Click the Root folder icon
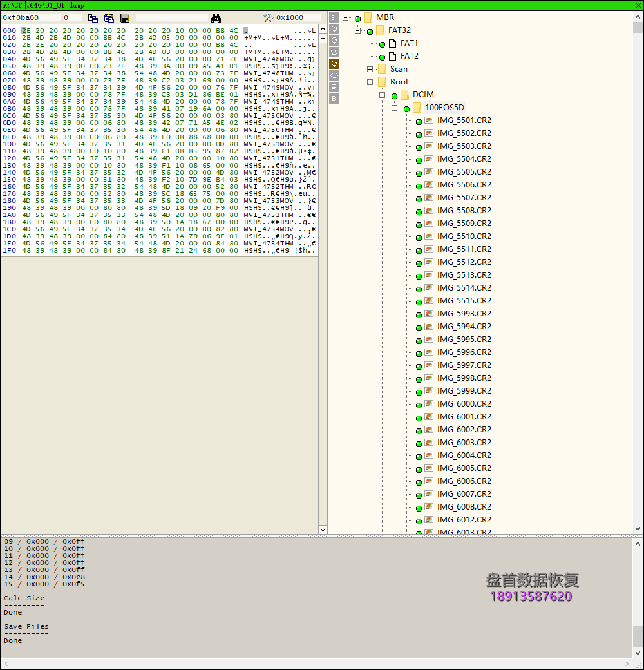644x670 pixels. click(383, 82)
